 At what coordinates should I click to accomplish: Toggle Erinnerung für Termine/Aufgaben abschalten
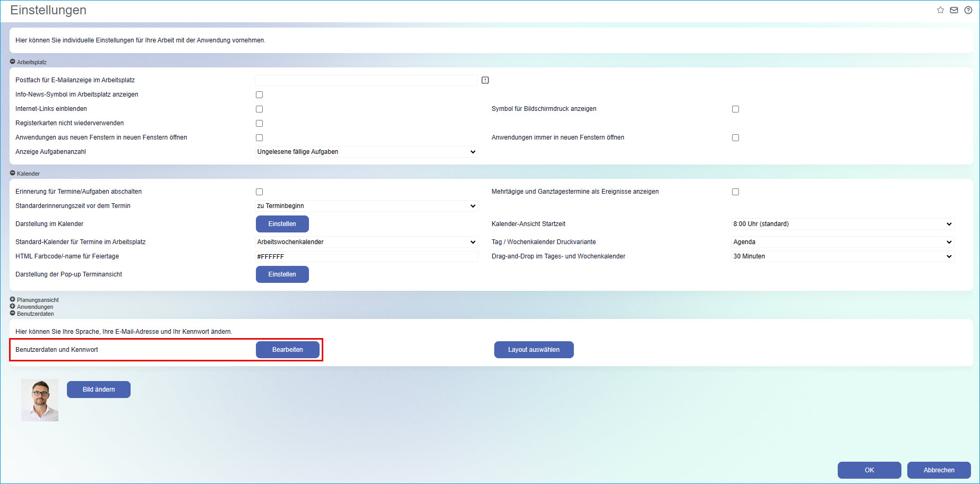(x=260, y=192)
